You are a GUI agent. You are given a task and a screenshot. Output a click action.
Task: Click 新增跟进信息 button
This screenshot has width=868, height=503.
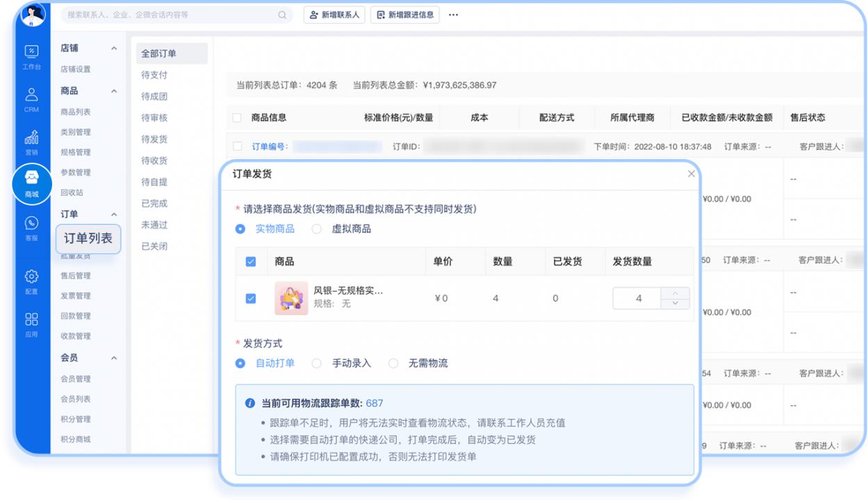coord(406,15)
